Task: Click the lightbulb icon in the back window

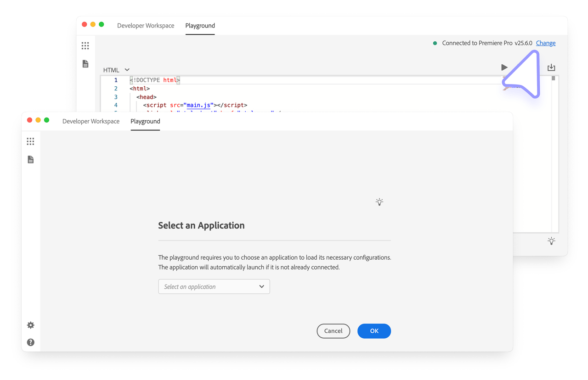Action: point(551,240)
